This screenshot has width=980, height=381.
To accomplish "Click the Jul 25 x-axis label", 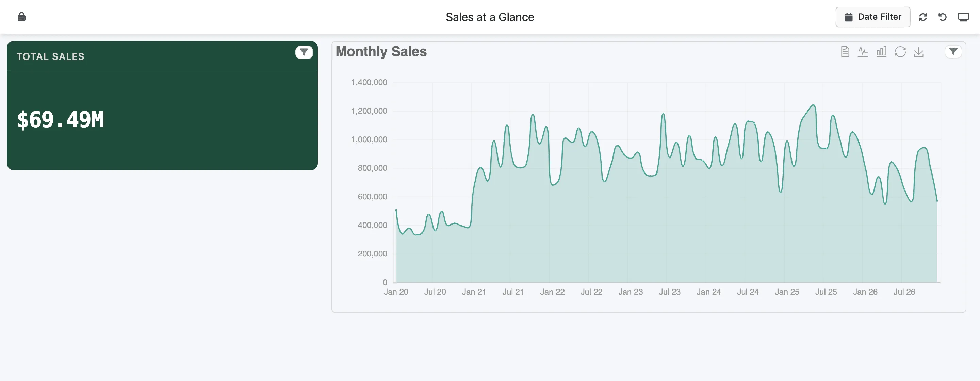I will [826, 292].
